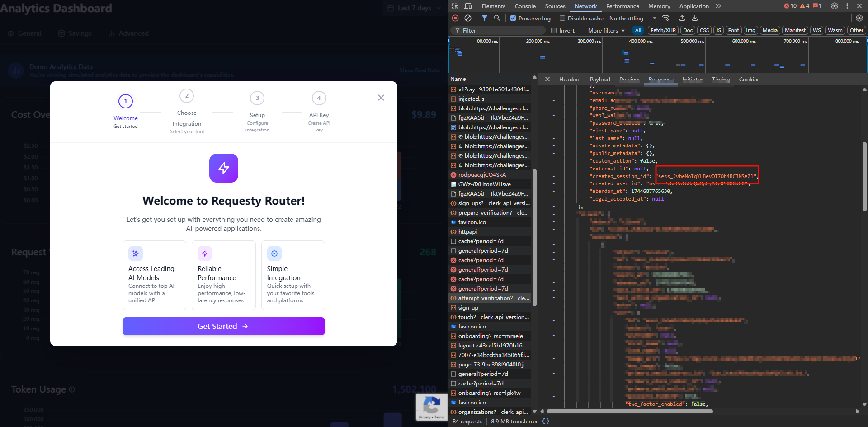Toggle the funnel filter icon
Viewport: 868px width, 427px height.
(484, 18)
